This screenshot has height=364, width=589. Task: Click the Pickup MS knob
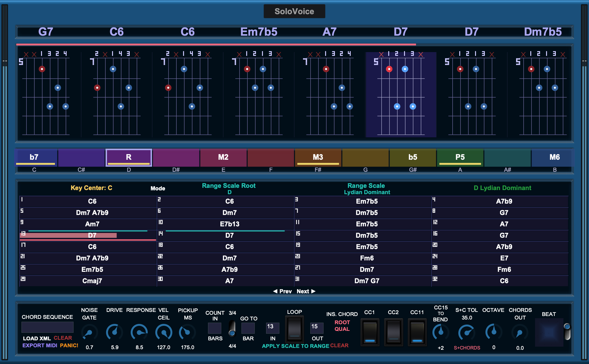tap(187, 332)
